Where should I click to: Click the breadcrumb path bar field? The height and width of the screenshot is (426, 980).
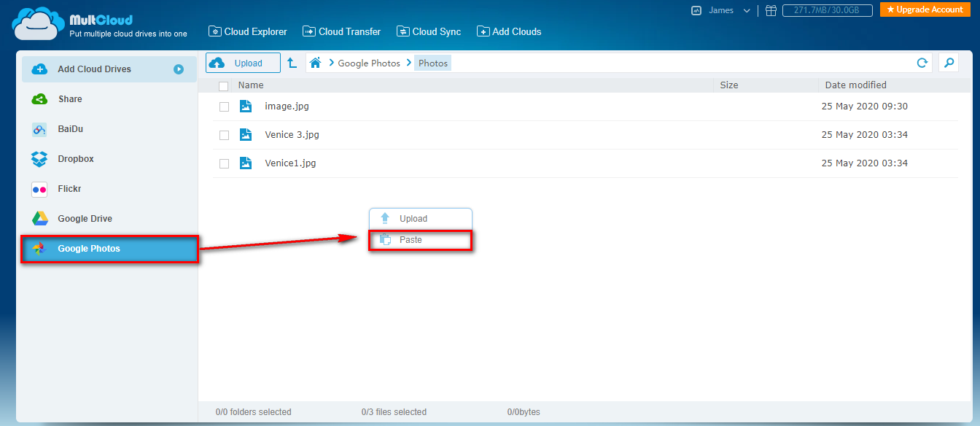coord(618,63)
